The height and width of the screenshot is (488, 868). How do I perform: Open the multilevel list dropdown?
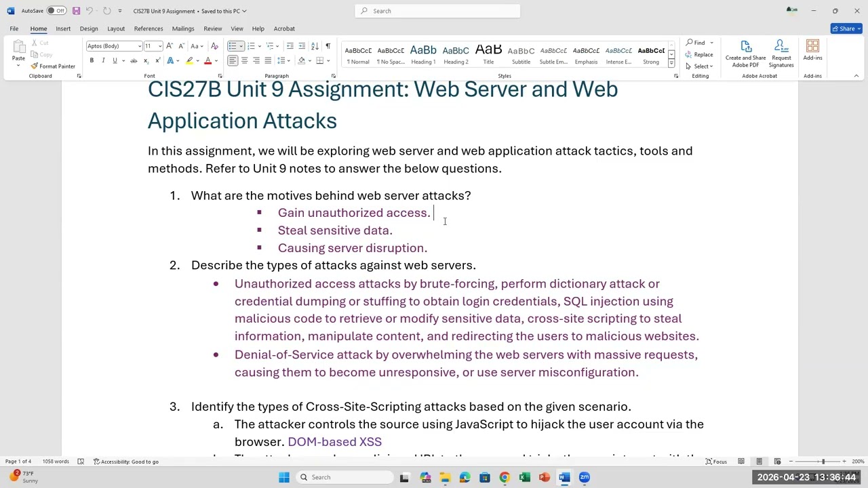point(277,46)
